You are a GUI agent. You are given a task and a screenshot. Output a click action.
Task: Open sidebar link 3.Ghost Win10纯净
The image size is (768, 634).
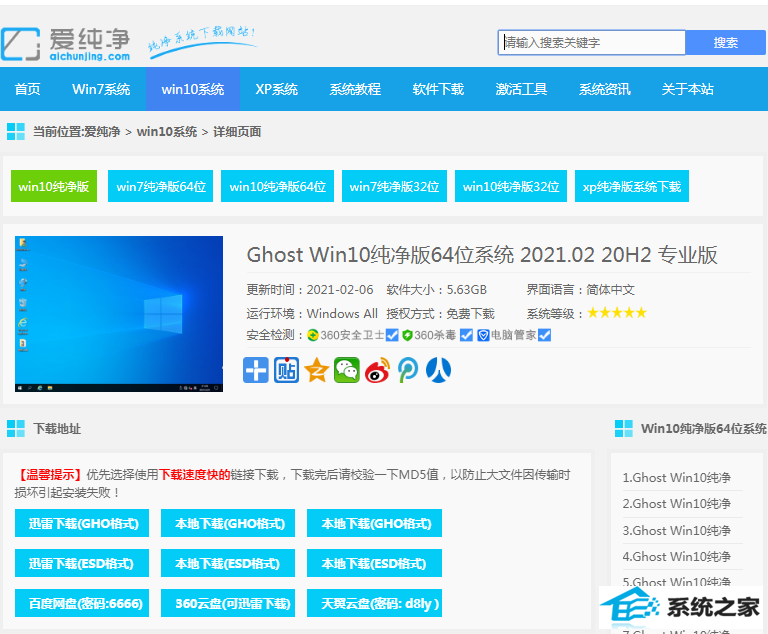676,530
